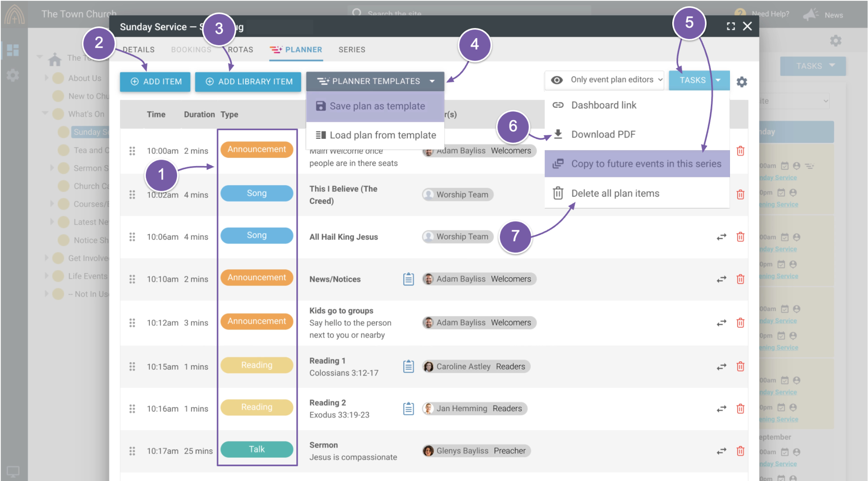Viewport: 868px width, 481px height.
Task: Delete the This I Believe song item
Action: 740,194
